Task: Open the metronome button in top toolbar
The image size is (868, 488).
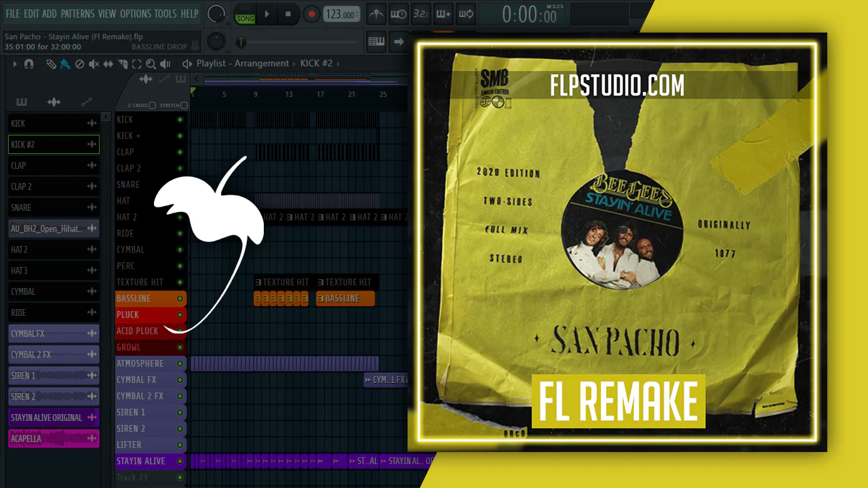Action: coord(376,14)
